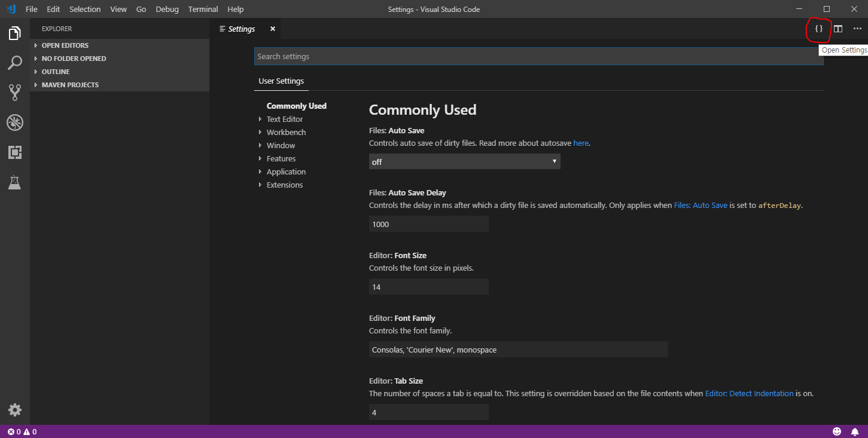868x438 pixels.
Task: Click the Font Family input field
Action: [x=519, y=350]
